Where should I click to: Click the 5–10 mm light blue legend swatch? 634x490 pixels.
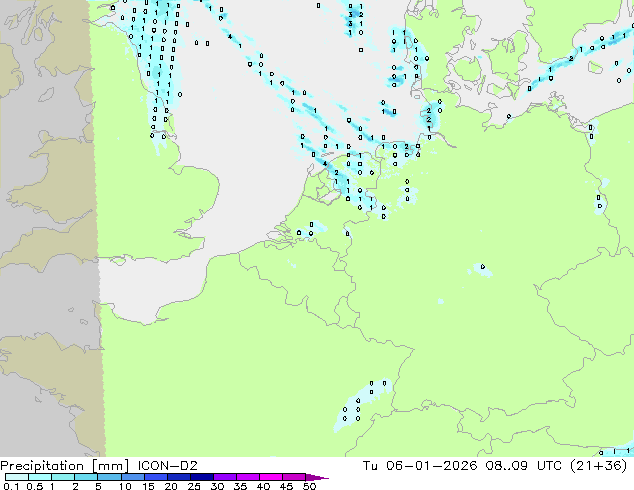tap(109, 477)
